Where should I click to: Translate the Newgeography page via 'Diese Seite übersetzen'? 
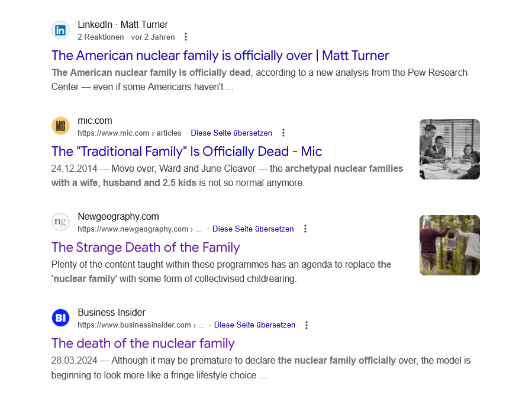click(x=253, y=229)
